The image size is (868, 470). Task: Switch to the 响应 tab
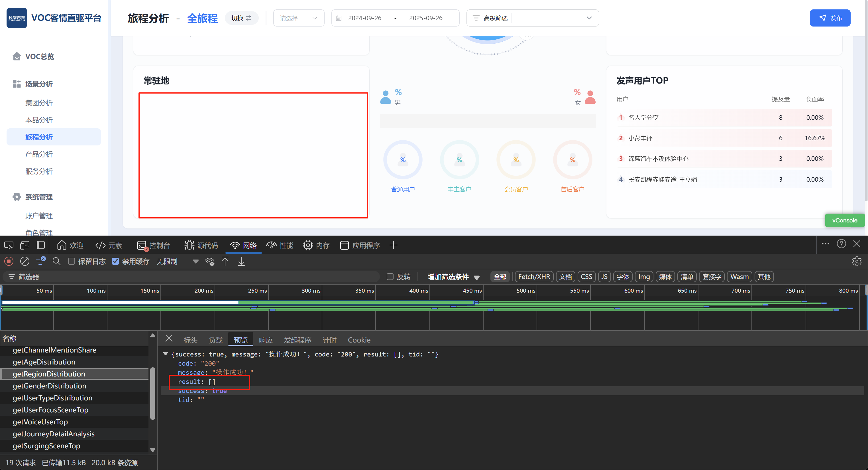(x=266, y=340)
